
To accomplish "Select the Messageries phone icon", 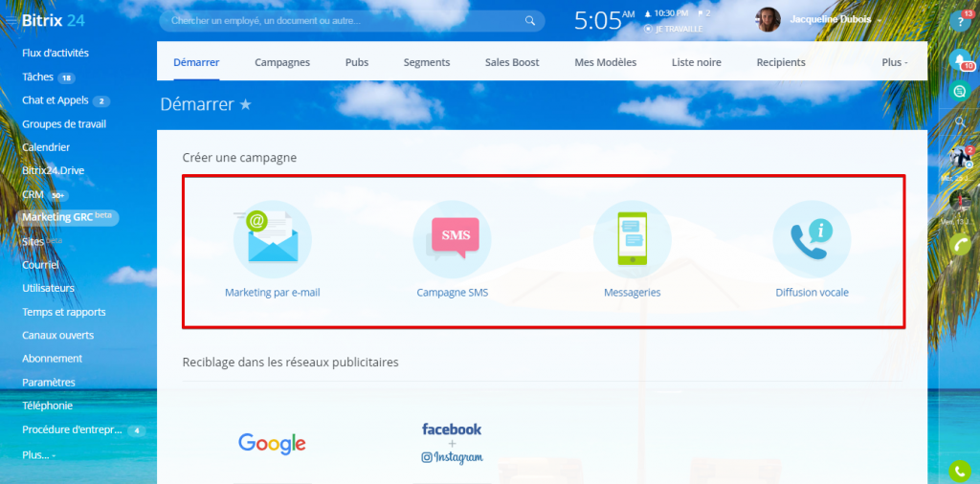I will [632, 238].
